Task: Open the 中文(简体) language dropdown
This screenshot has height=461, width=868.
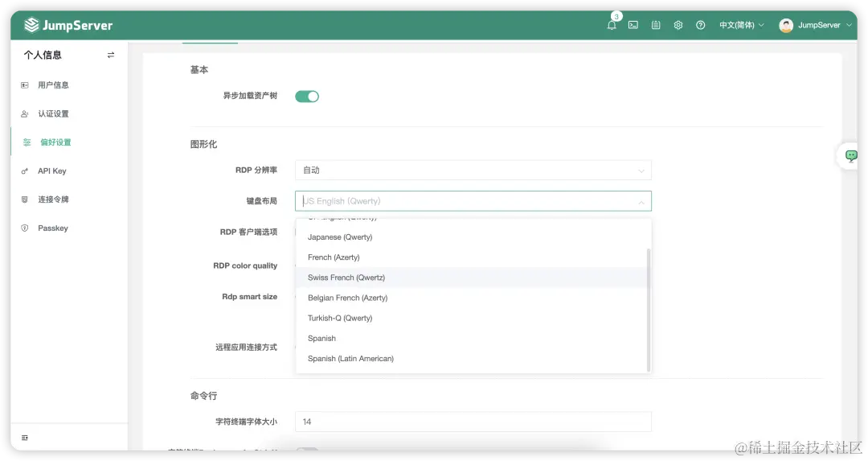Action: tap(741, 25)
